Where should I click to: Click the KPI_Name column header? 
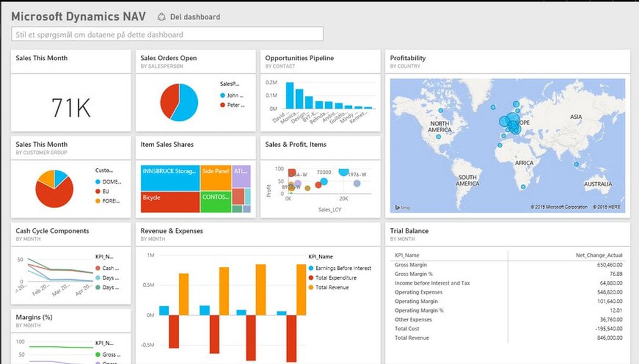pos(407,255)
